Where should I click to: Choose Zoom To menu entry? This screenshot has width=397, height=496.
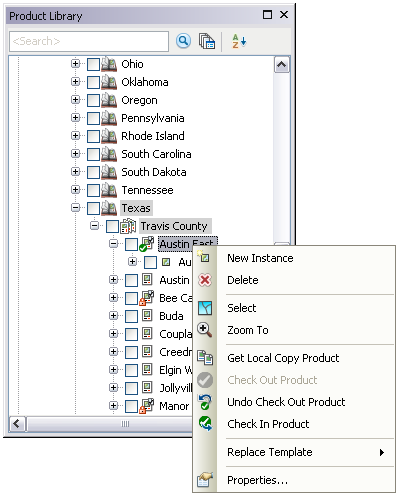[x=294, y=330]
